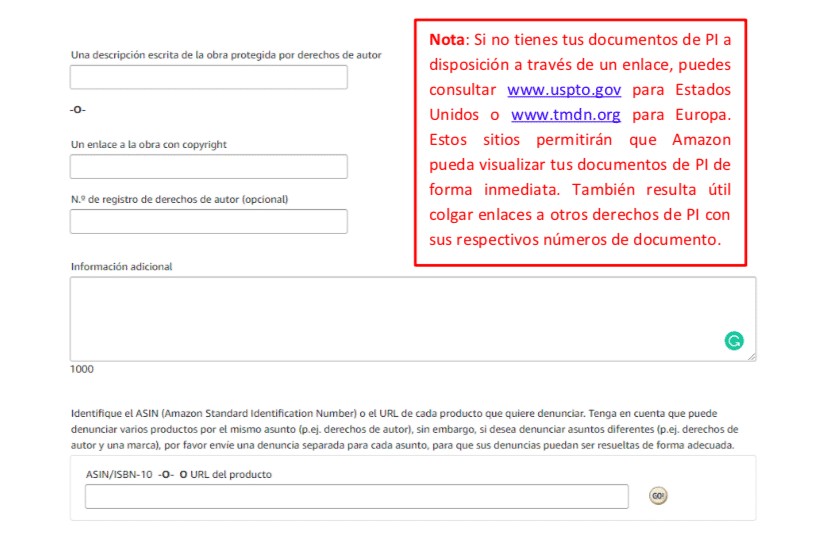
Task: Click the label 'Información adicional'
Action: coord(122,267)
